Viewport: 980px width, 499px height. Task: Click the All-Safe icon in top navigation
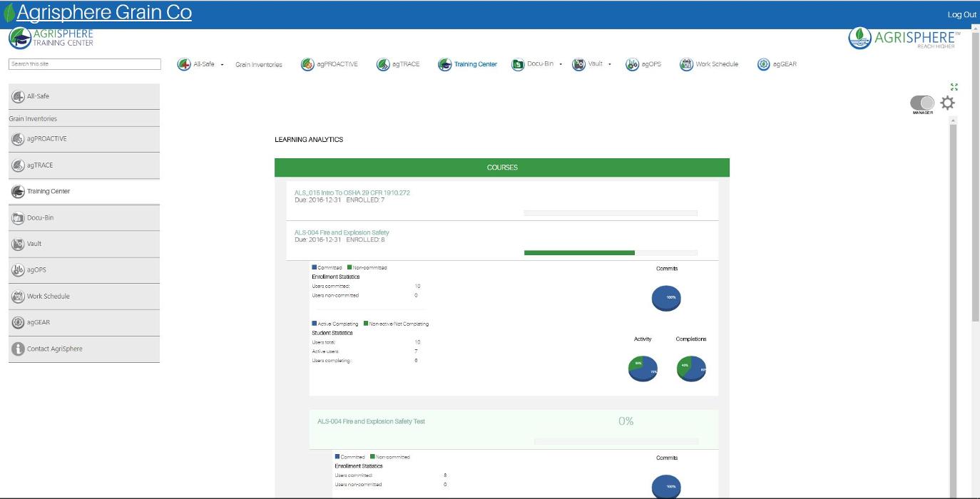tap(184, 64)
